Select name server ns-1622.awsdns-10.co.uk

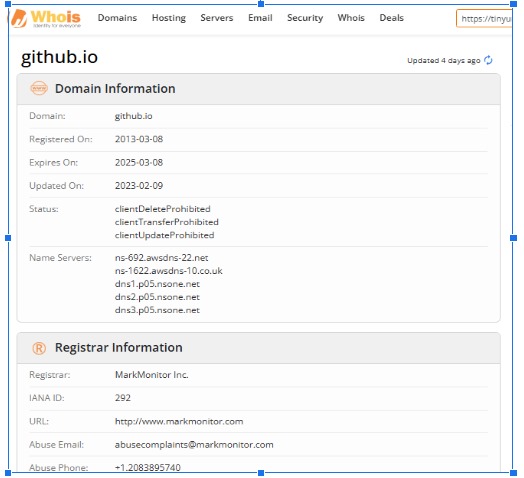point(168,271)
